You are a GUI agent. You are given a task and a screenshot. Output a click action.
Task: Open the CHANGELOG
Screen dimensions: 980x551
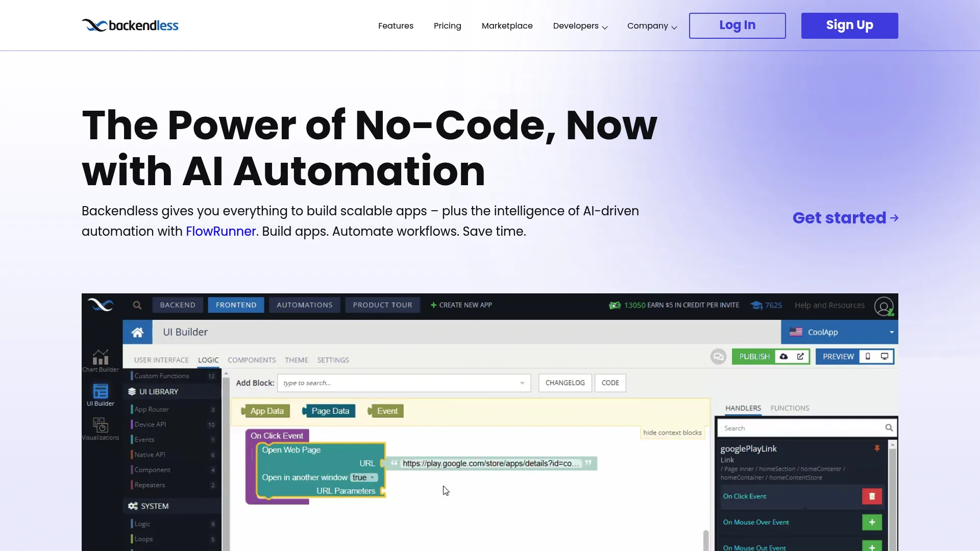pos(565,383)
